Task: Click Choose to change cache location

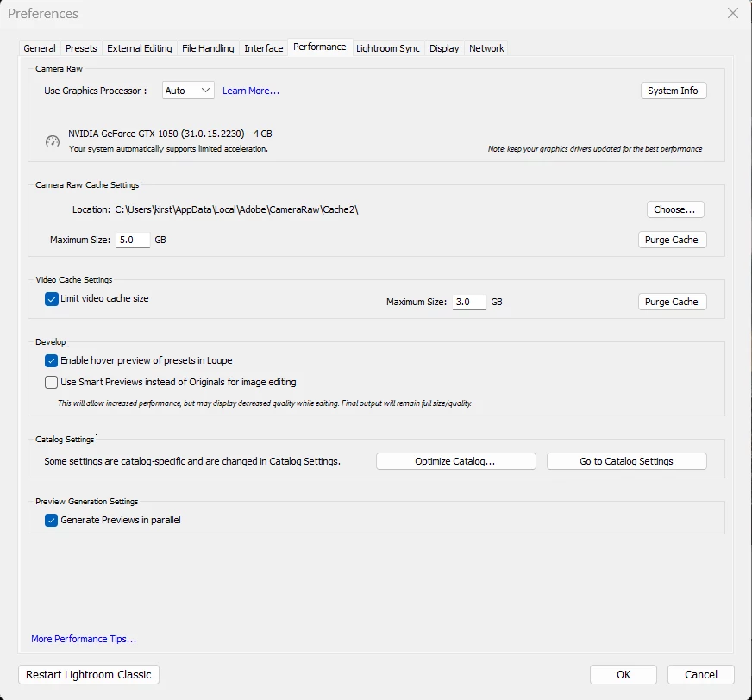Action: pos(675,209)
